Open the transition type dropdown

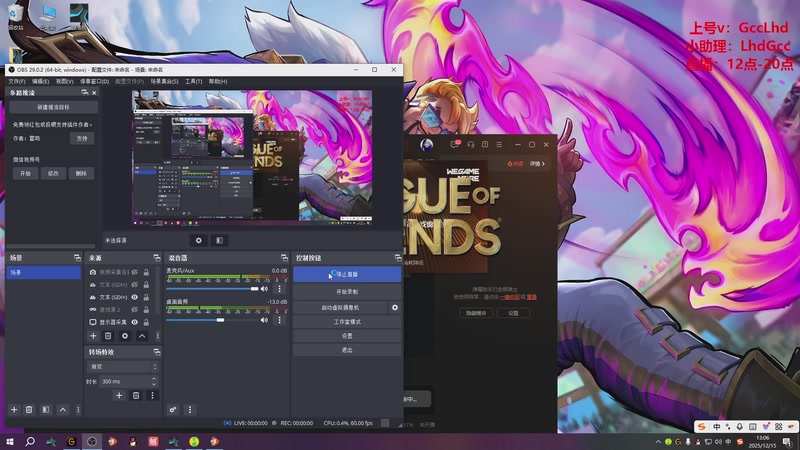pyautogui.click(x=123, y=367)
